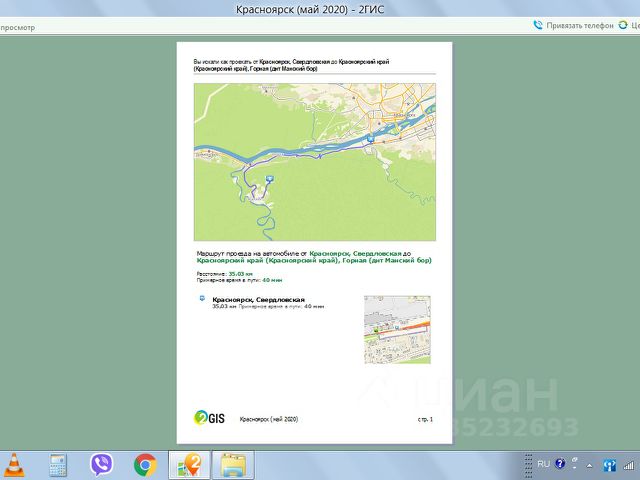Select the Просмотр tab
This screenshot has width=640, height=480.
pyautogui.click(x=17, y=27)
